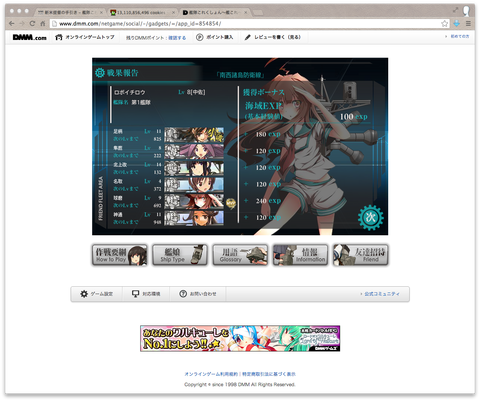The width and height of the screenshot is (480, 401).
Task: Click the オンラインゲーム利用規約 footer link
Action: (x=211, y=374)
